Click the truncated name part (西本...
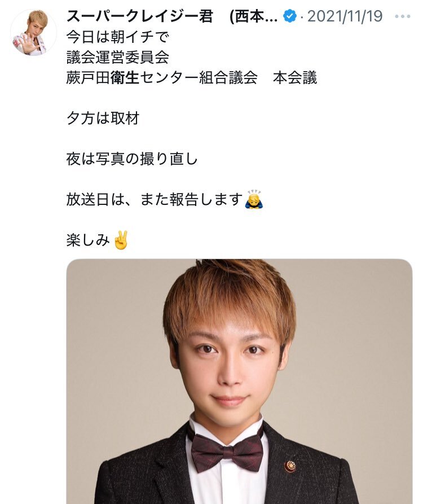This screenshot has width=423, height=504. coord(254,16)
